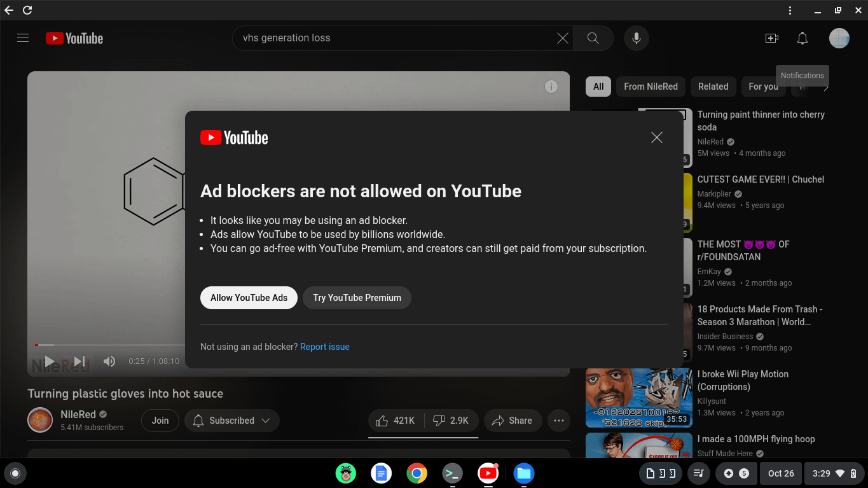Open the Create video menu
Viewport: 868px width, 488px height.
772,38
